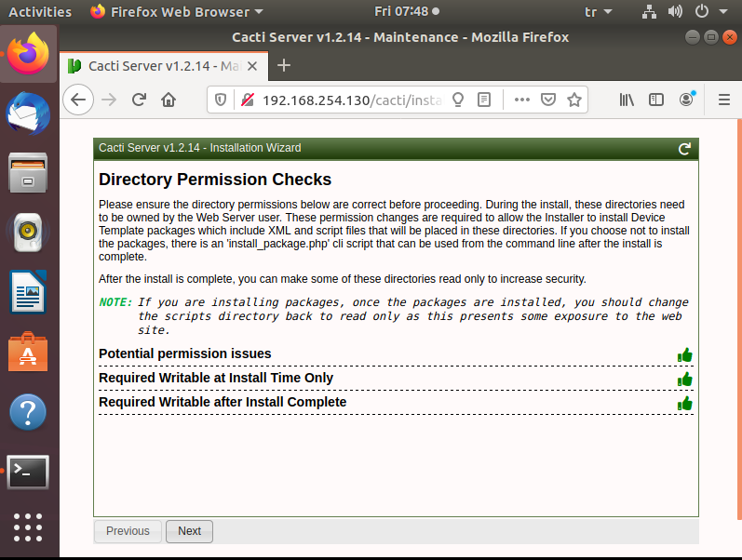Image resolution: width=742 pixels, height=560 pixels.
Task: Open the page actions three-dot menu
Action: coord(522,100)
